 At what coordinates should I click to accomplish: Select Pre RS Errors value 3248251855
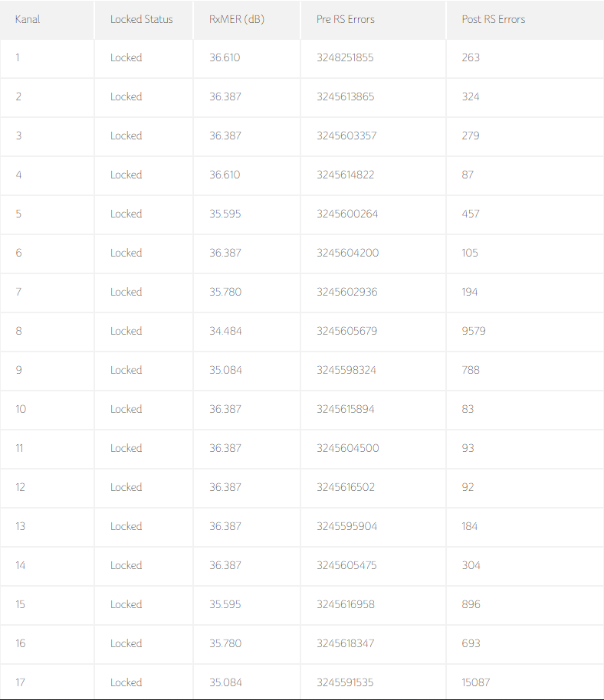point(345,57)
